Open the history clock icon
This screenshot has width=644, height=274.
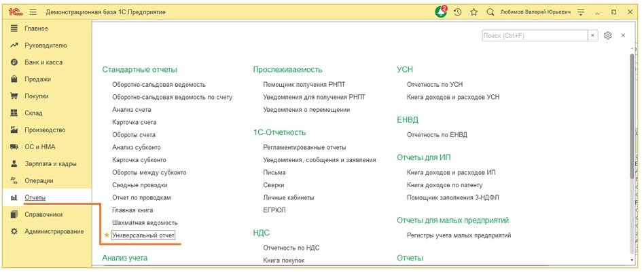pos(458,12)
